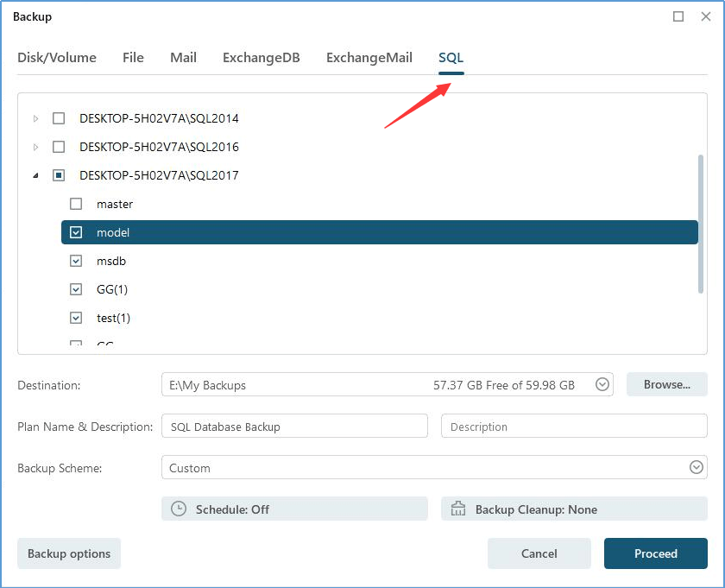Uncheck the msdb database
This screenshot has width=725, height=588.
point(75,261)
